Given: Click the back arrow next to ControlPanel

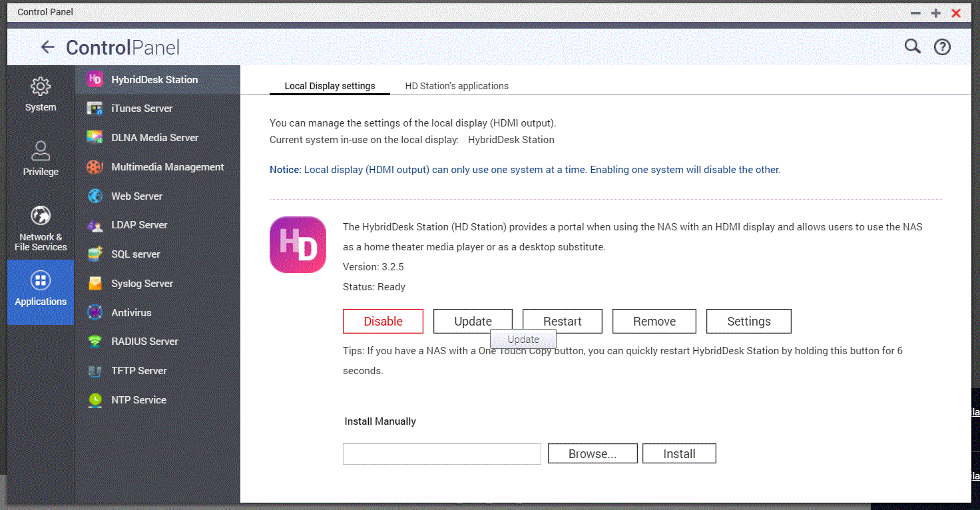Looking at the screenshot, I should point(47,47).
